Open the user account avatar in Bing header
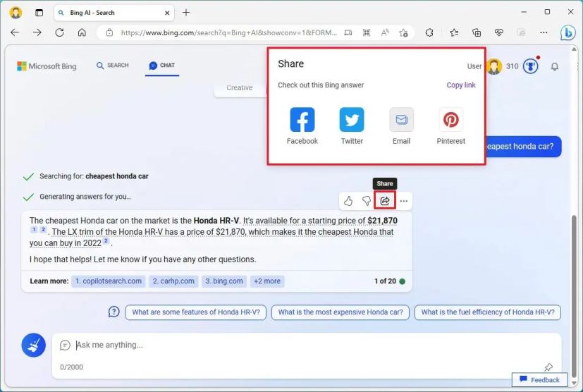The height and width of the screenshot is (392, 583). (x=493, y=66)
